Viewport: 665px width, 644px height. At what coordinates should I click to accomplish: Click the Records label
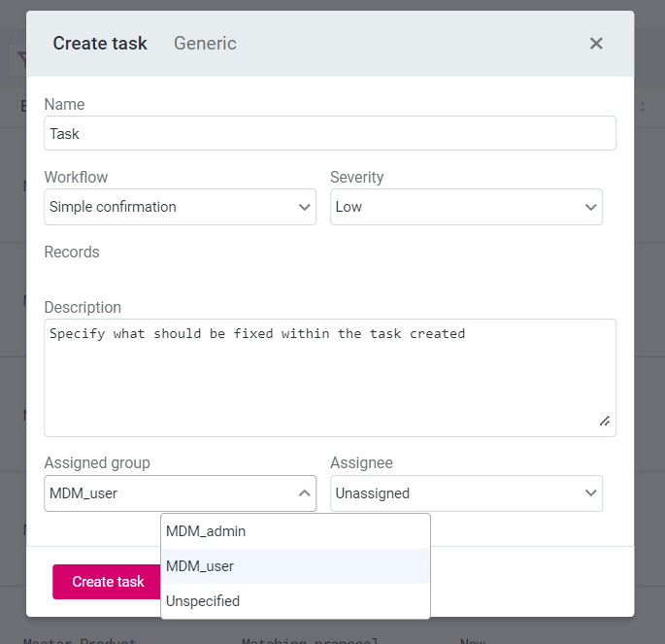pyautogui.click(x=72, y=253)
